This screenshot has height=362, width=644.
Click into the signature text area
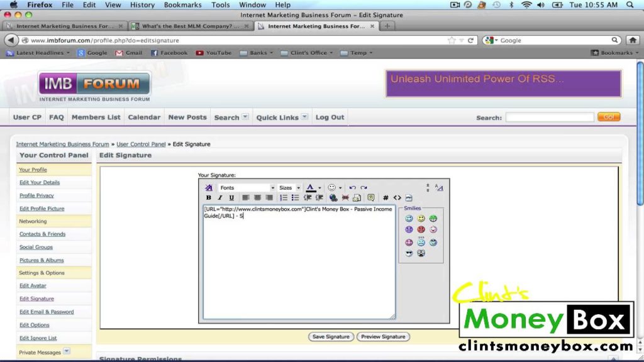pyautogui.click(x=299, y=262)
